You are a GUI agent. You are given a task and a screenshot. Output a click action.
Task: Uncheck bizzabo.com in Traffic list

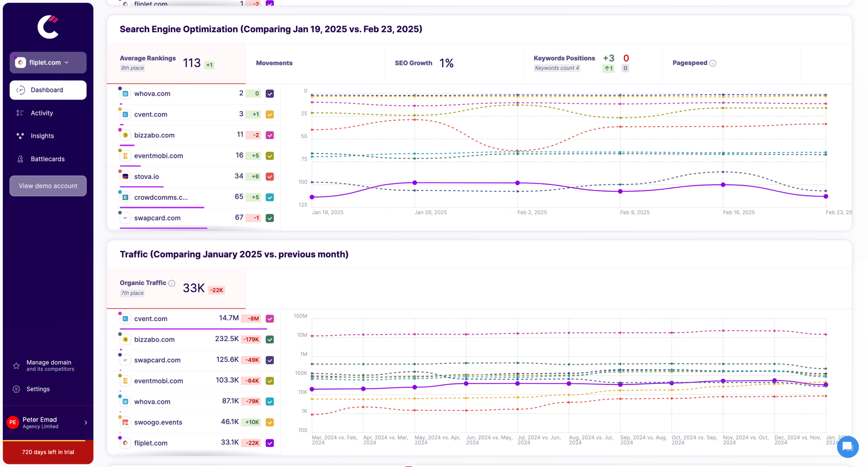pos(270,339)
